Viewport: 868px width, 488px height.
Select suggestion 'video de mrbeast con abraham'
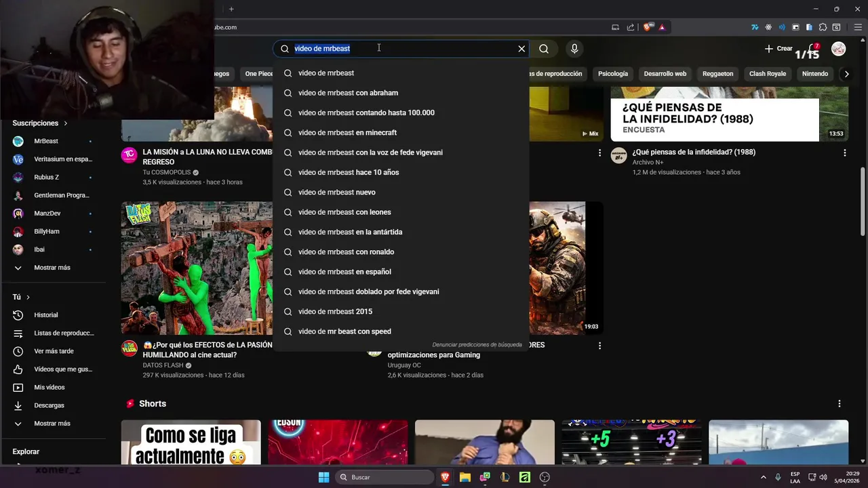point(401,93)
